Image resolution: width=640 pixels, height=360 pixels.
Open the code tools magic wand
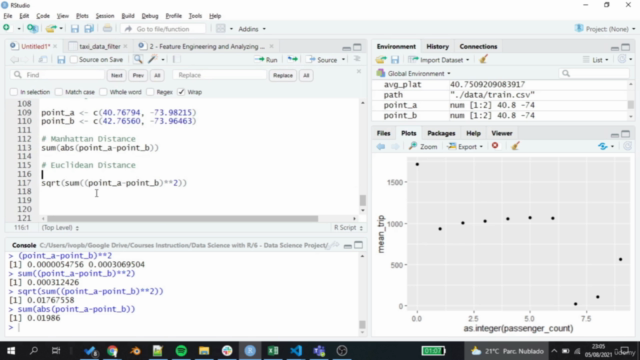tap(153, 60)
